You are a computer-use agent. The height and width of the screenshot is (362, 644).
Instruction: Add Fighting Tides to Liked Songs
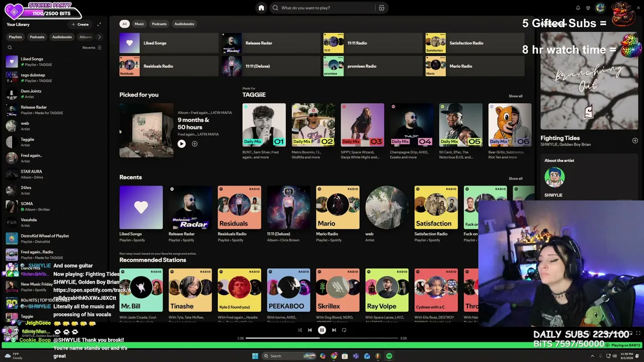(635, 141)
